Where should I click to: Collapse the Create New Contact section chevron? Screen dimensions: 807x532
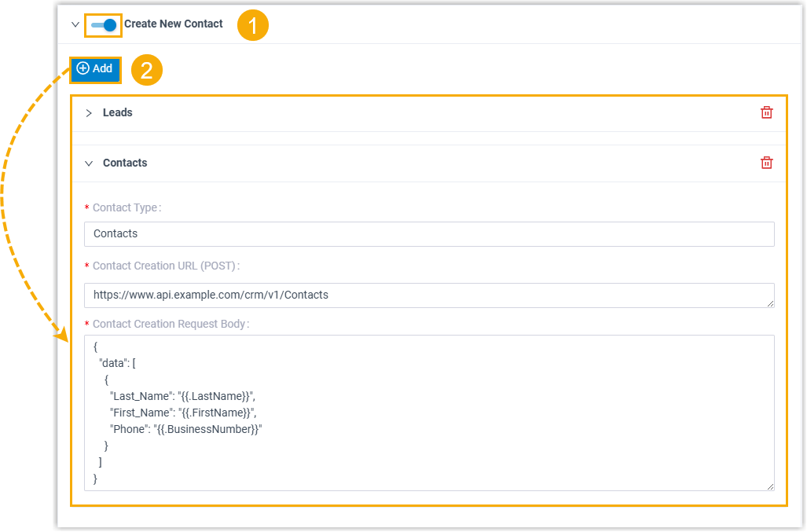tap(75, 25)
